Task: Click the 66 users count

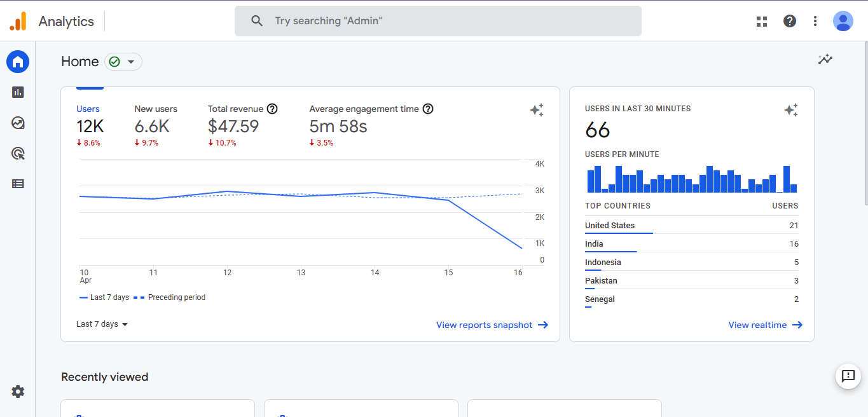Action: [x=598, y=130]
